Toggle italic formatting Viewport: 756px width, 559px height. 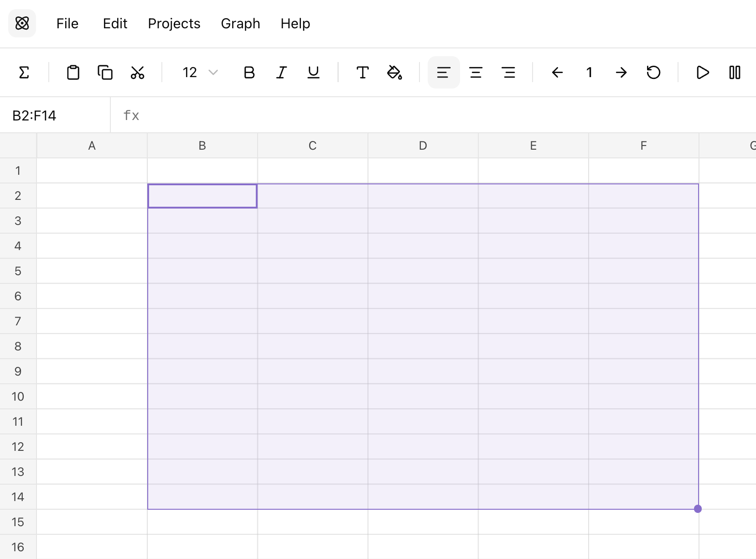coord(281,73)
